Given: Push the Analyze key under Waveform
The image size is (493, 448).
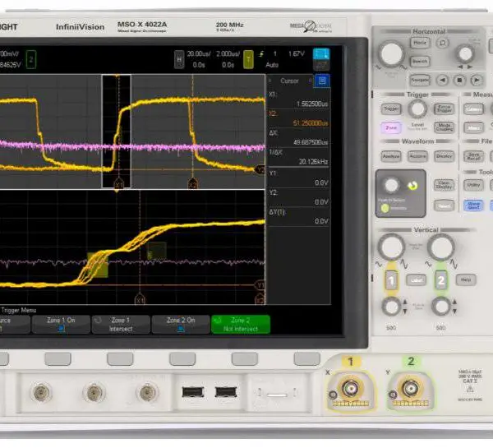Looking at the screenshot, I should (391, 156).
